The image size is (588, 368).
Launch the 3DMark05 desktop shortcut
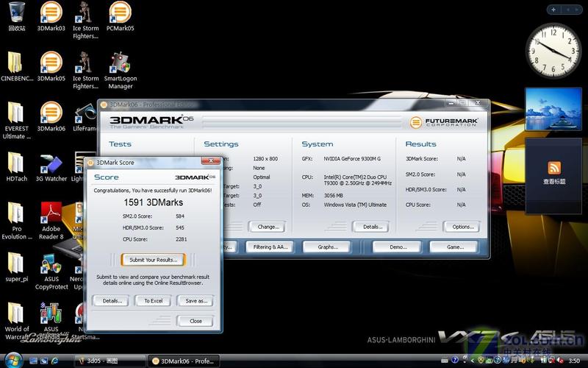[51, 66]
